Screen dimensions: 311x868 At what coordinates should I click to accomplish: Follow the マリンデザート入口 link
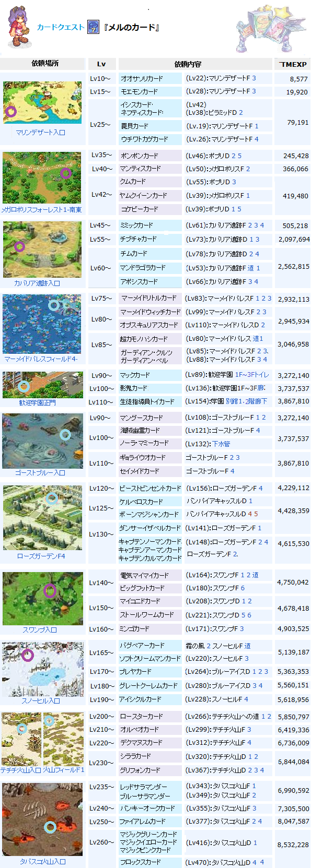[40, 133]
